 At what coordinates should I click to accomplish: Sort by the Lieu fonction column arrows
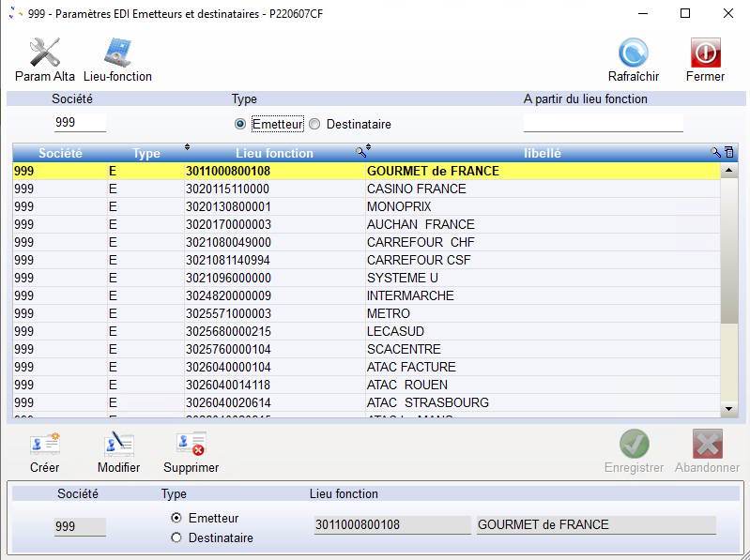[368, 147]
